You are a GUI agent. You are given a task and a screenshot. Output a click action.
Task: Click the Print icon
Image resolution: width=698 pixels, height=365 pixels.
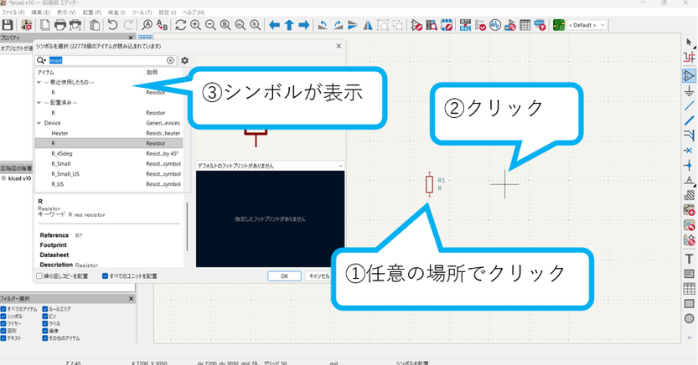click(x=60, y=25)
